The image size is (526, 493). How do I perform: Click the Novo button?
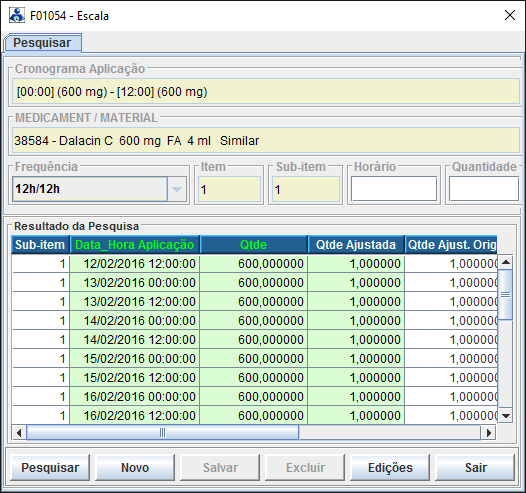click(x=135, y=467)
